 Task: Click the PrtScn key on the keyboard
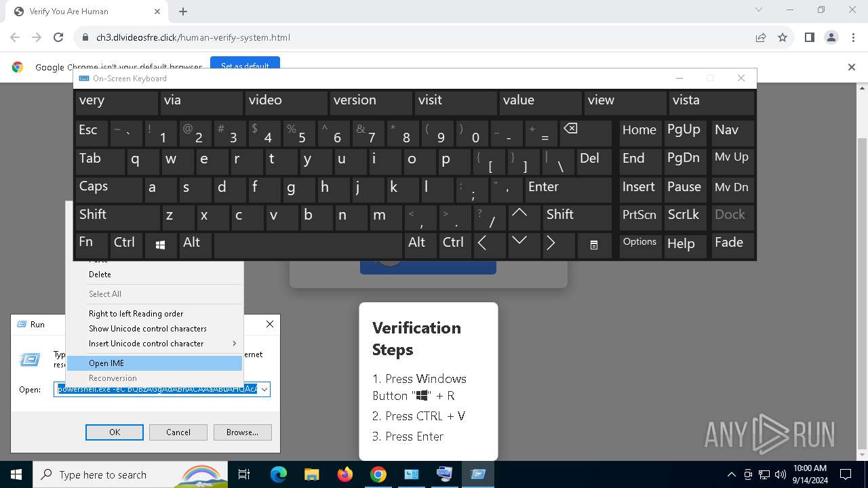[x=640, y=217]
